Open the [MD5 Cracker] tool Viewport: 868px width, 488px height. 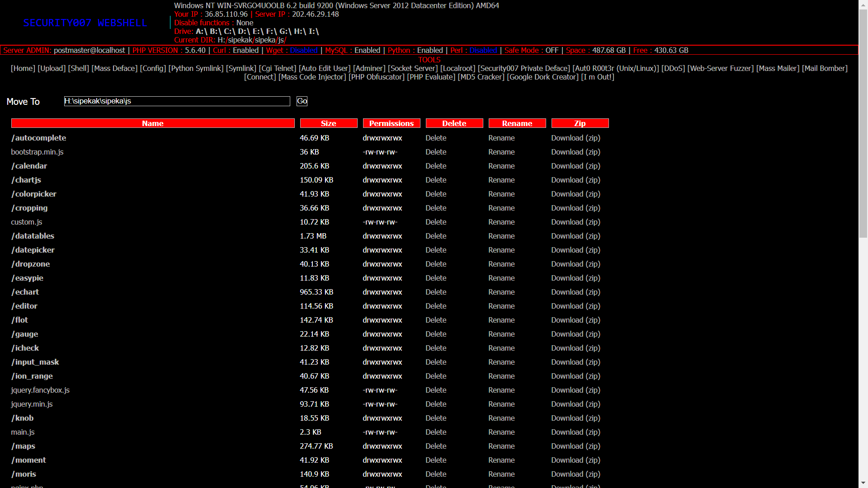[481, 77]
